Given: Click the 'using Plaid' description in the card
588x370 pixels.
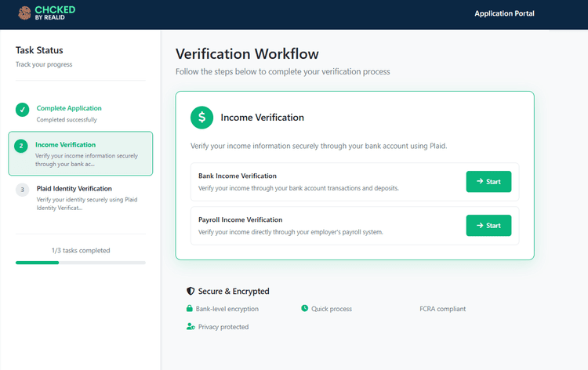Looking at the screenshot, I should click(x=319, y=146).
